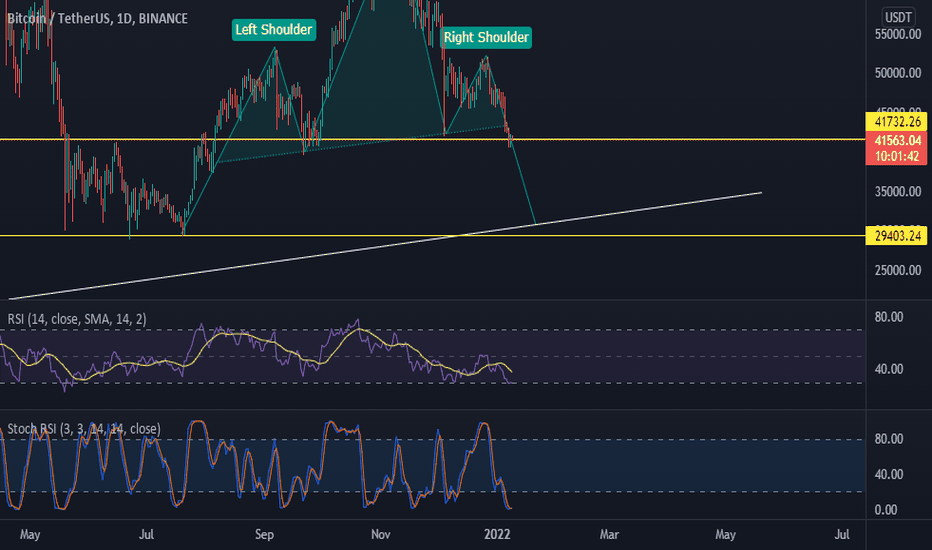Click the 35000.00 price axis label
This screenshot has width=932, height=550.
pos(898,191)
